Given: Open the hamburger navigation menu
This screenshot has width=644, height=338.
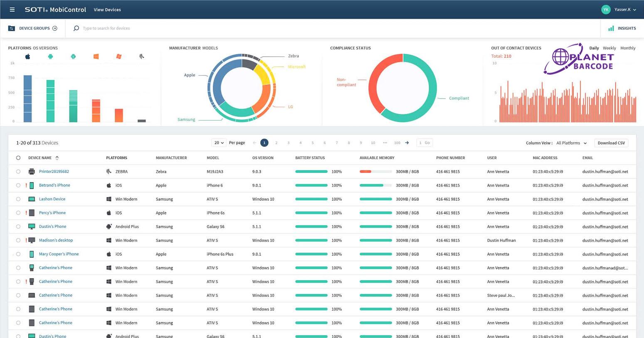Looking at the screenshot, I should (12, 10).
